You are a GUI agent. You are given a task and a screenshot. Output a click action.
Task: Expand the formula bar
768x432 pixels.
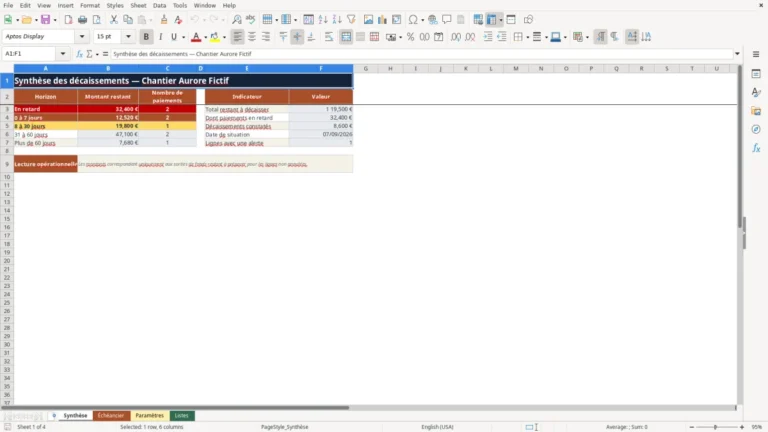pyautogui.click(x=737, y=54)
